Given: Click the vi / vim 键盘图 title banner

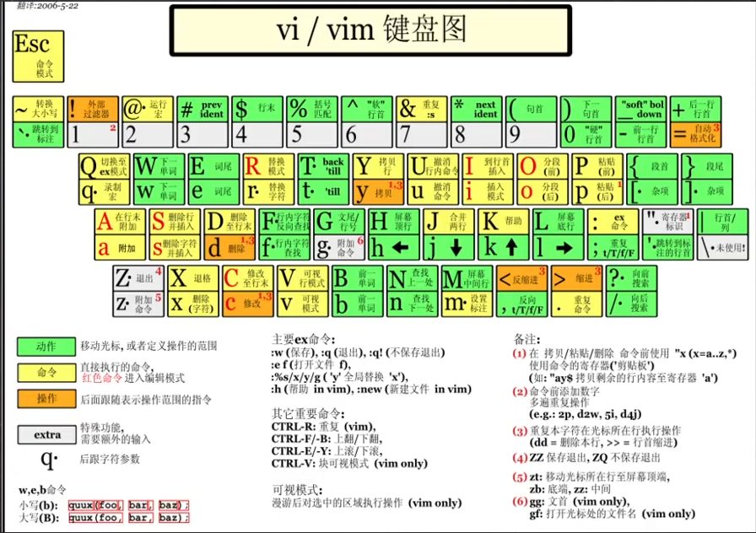Looking at the screenshot, I should pos(370,31).
